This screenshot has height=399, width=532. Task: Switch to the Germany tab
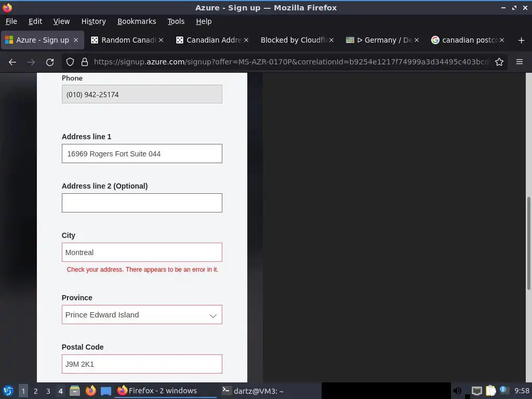coord(383,40)
